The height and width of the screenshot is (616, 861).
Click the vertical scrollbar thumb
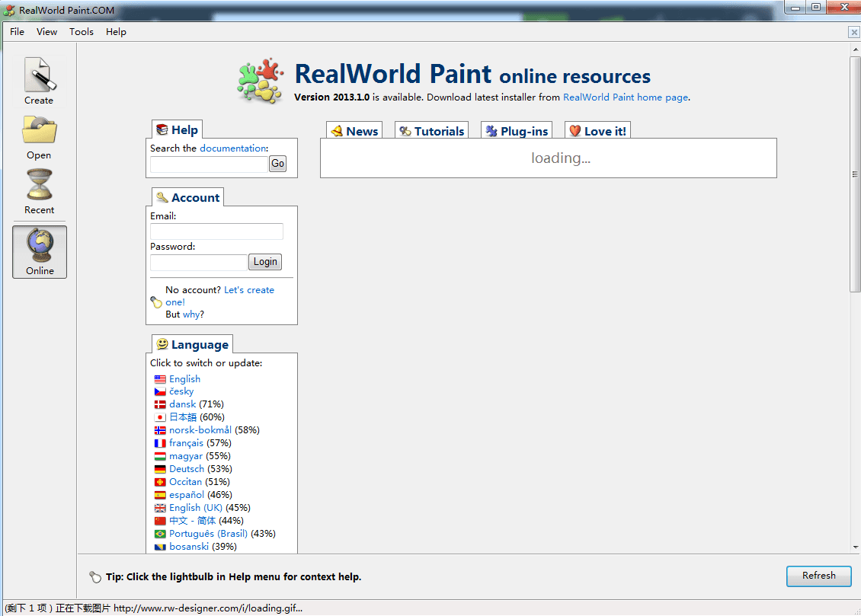(855, 174)
